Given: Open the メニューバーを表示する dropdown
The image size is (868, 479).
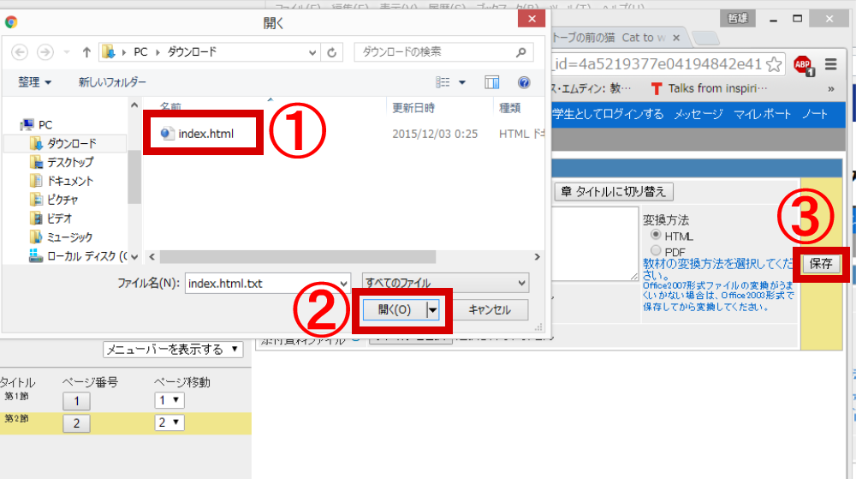Looking at the screenshot, I should [173, 350].
